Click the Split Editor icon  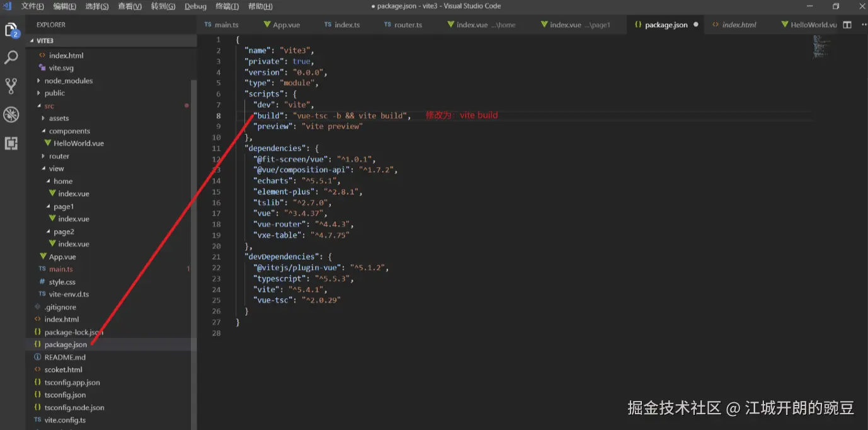click(x=847, y=25)
